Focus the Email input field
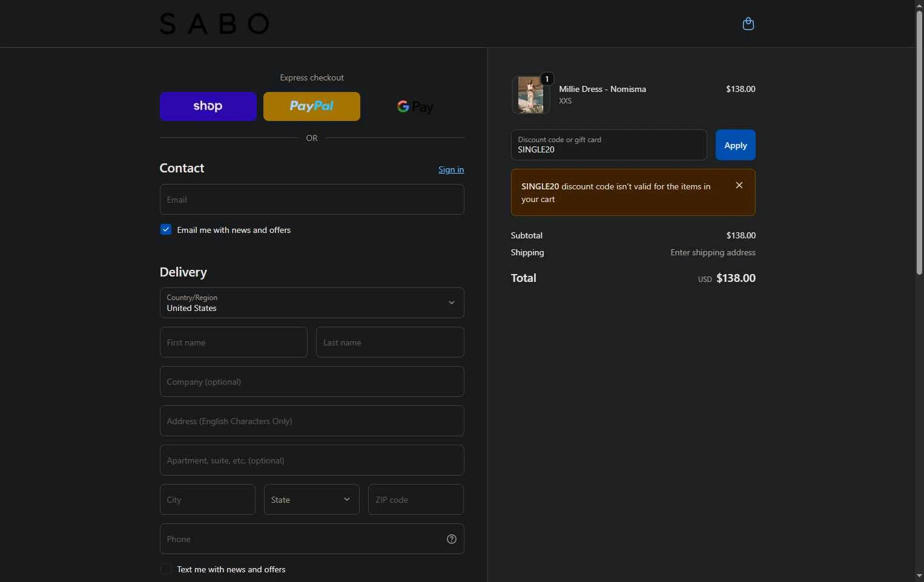 click(312, 200)
